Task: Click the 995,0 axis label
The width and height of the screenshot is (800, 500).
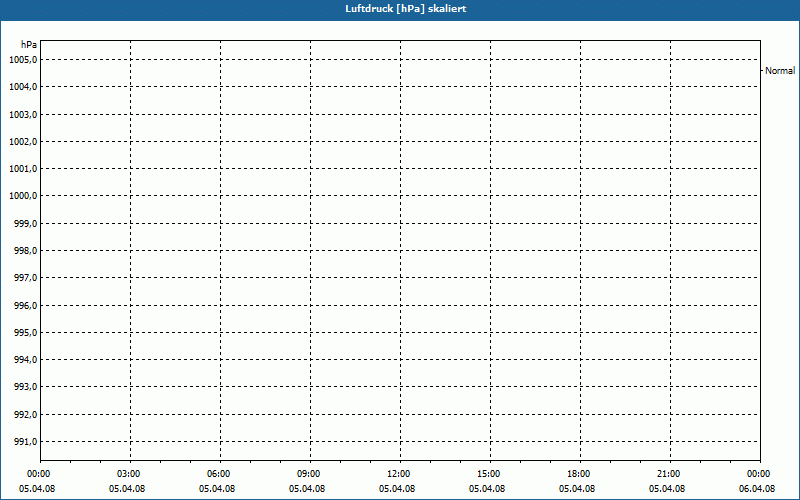Action: point(26,333)
